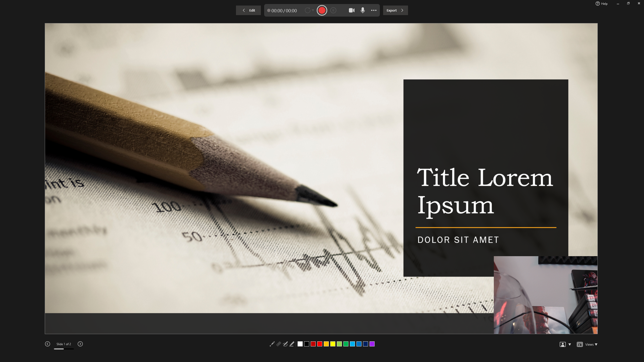
Task: Select the eraser tool
Action: click(x=278, y=344)
